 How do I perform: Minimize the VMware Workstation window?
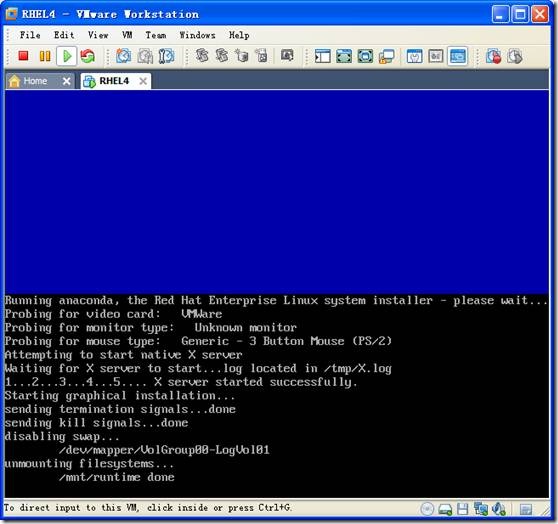tap(500, 15)
